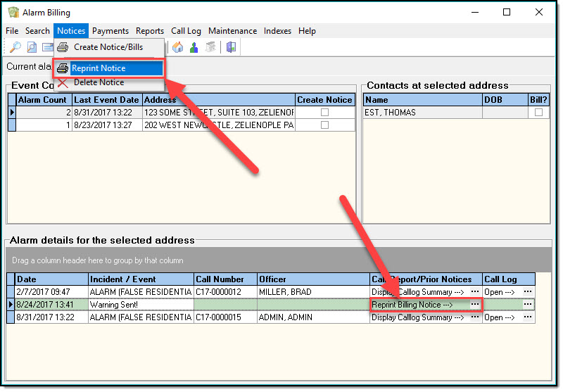The height and width of the screenshot is (392, 563).
Task: Select the 8/23/2017 13:27 event row
Action: [107, 125]
